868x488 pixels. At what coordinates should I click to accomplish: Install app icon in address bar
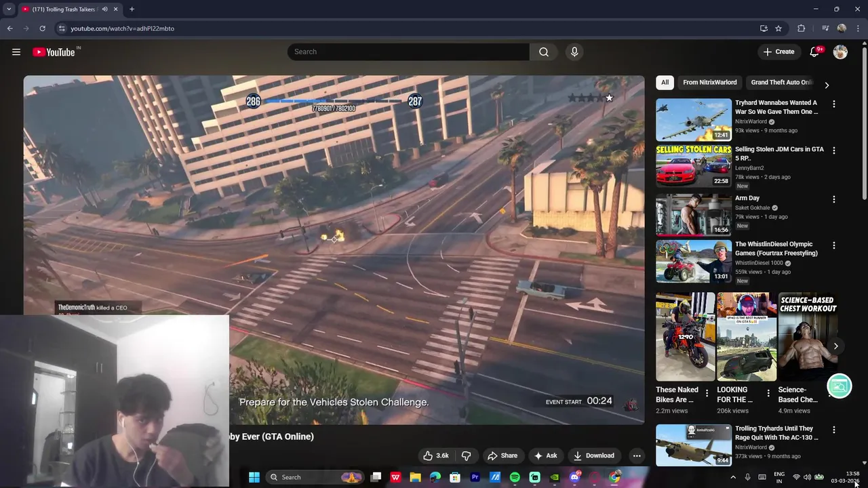pyautogui.click(x=764, y=28)
